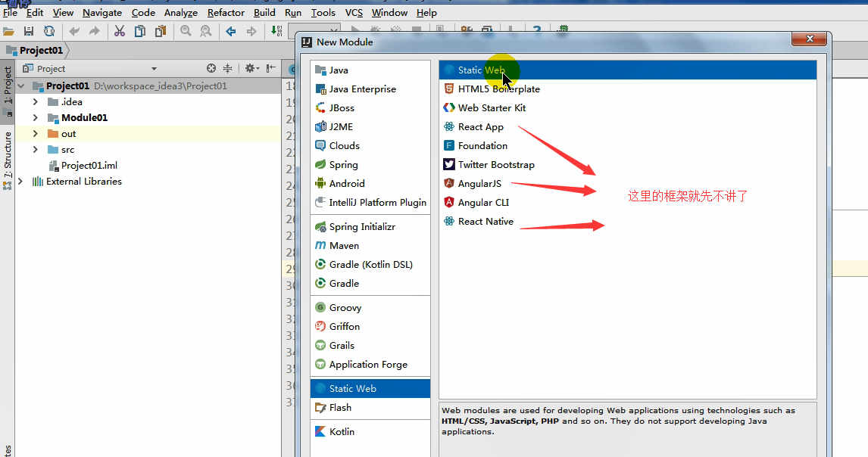The height and width of the screenshot is (457, 868).
Task: Expand External Libraries node
Action: 21,182
